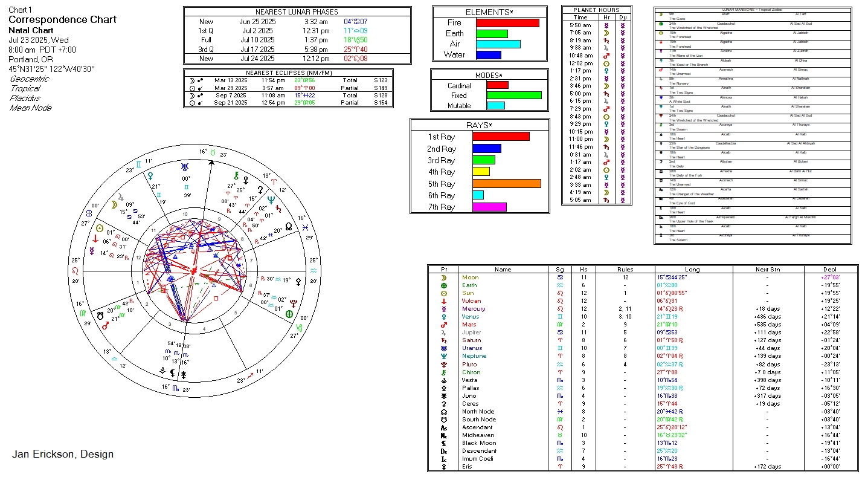Image resolution: width=868 pixels, height=477 pixels.
Task: Select the orange 5th Ray bar
Action: click(506, 184)
